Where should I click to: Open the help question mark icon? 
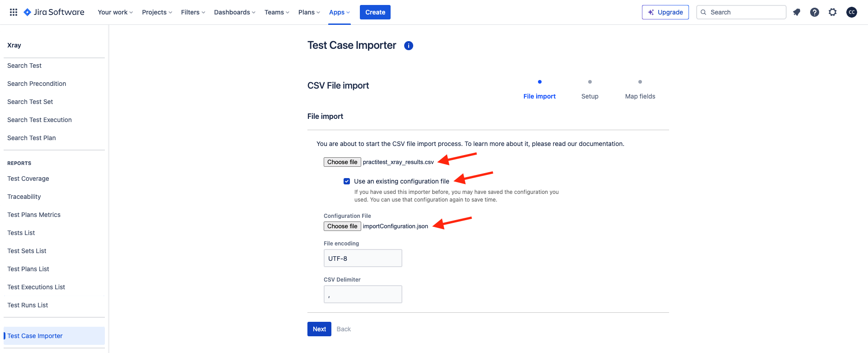pyautogui.click(x=815, y=12)
